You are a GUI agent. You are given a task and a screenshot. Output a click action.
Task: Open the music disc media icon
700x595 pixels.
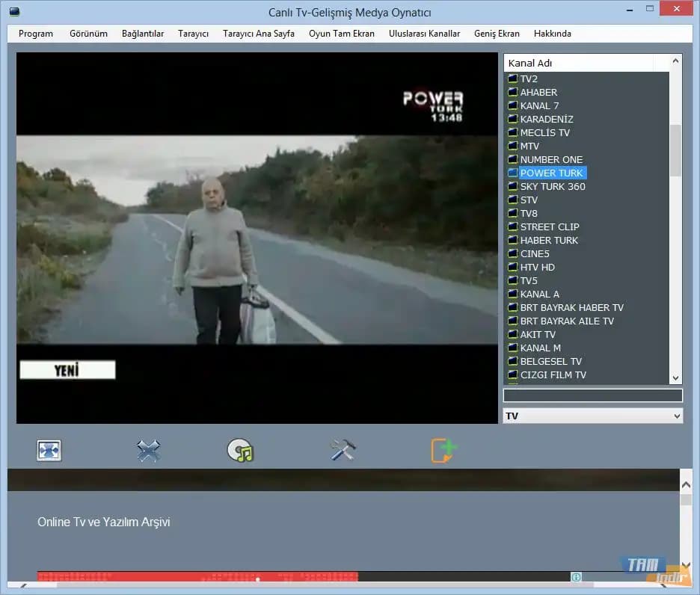coord(241,450)
